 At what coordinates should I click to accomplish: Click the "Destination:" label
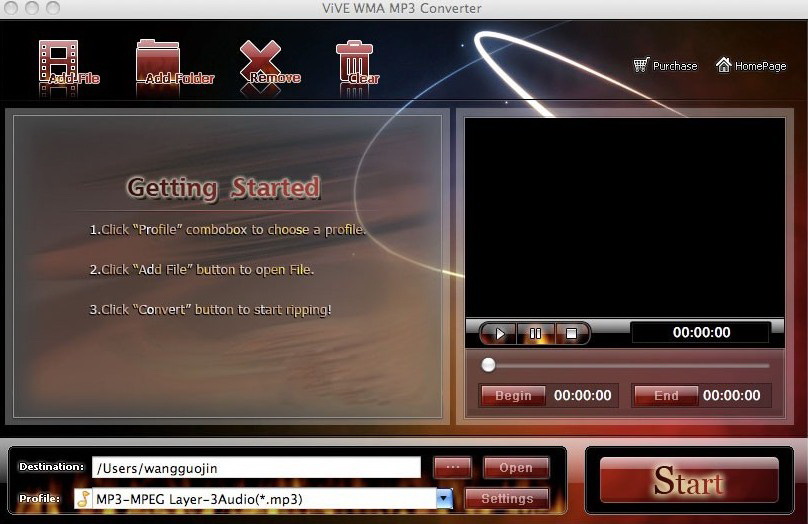point(51,467)
